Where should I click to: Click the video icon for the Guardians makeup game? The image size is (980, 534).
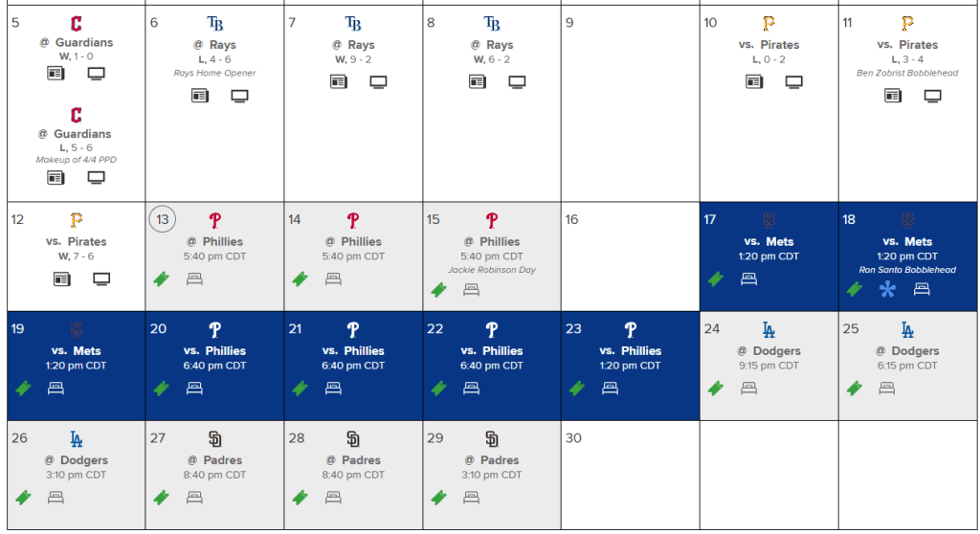pos(97,178)
